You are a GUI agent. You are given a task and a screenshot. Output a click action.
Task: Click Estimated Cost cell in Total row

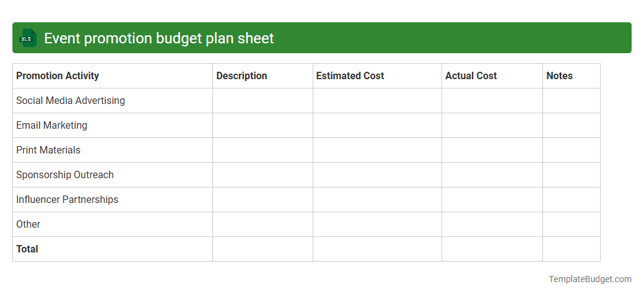pos(378,249)
